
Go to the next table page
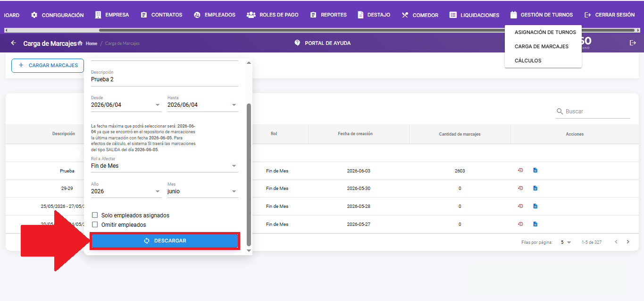tap(628, 242)
